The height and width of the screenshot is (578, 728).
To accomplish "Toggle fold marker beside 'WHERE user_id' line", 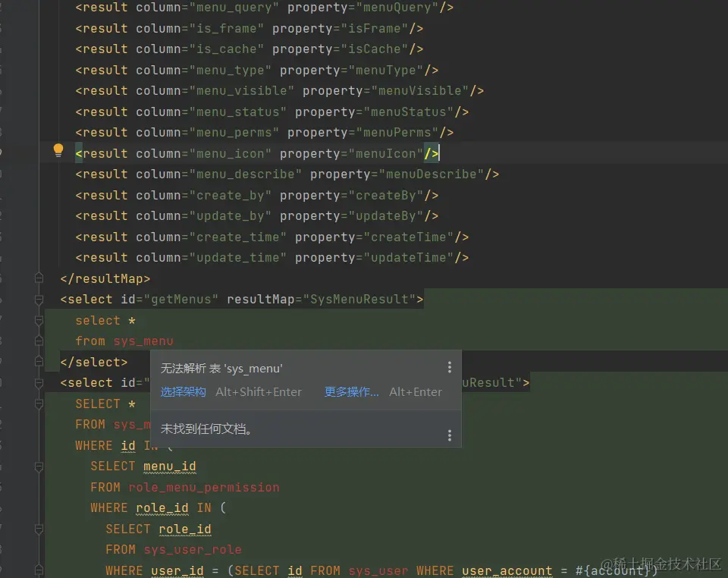I will pos(39,570).
